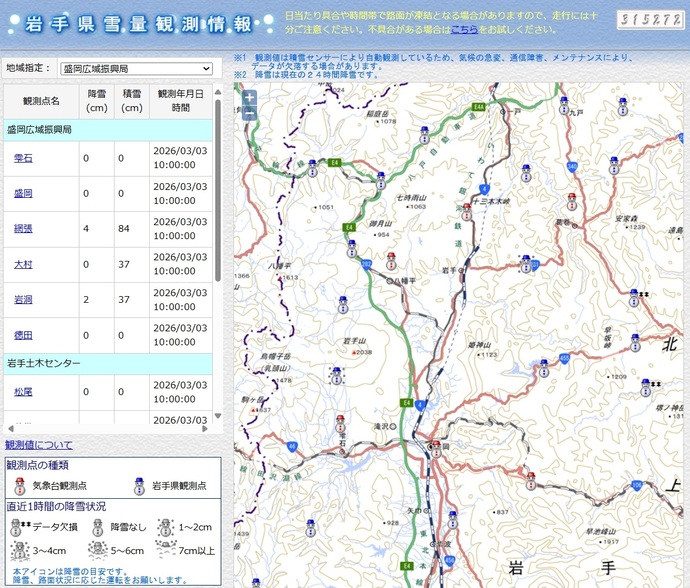Select blue snowman at route 281 shield
Screen dimensions: 690x588
pyautogui.click(x=526, y=264)
